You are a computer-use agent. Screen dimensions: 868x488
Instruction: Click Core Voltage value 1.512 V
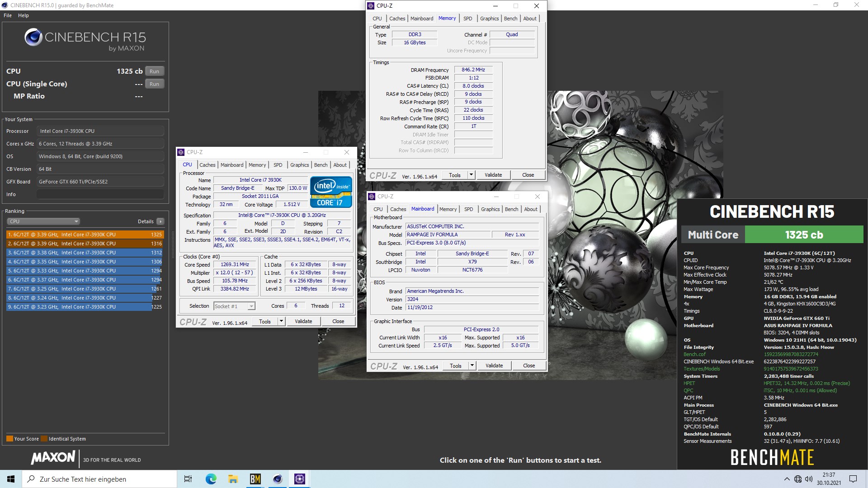pyautogui.click(x=292, y=205)
